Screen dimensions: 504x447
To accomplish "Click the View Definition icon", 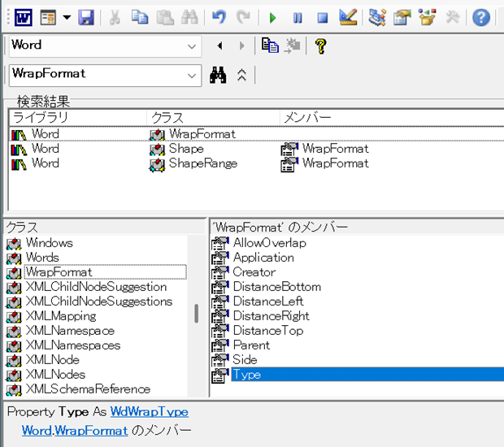I will pyautogui.click(x=292, y=46).
